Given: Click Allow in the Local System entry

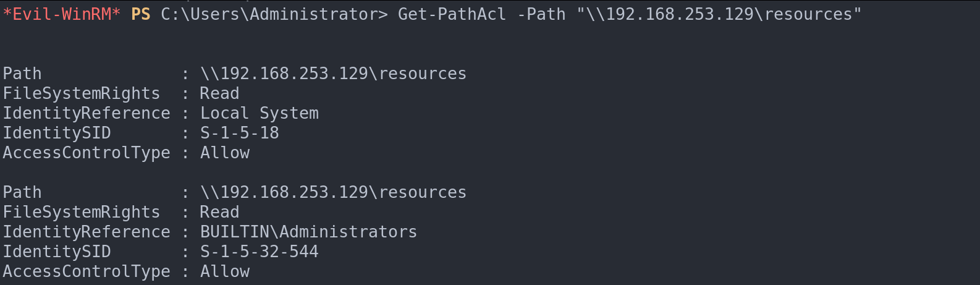Looking at the screenshot, I should (225, 153).
